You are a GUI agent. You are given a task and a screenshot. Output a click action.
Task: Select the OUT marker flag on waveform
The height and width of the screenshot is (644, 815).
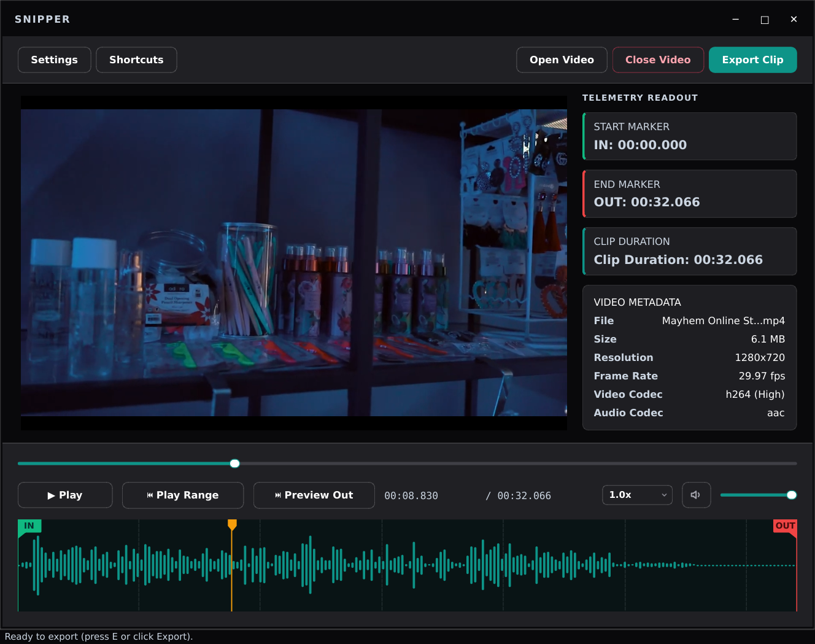[785, 526]
